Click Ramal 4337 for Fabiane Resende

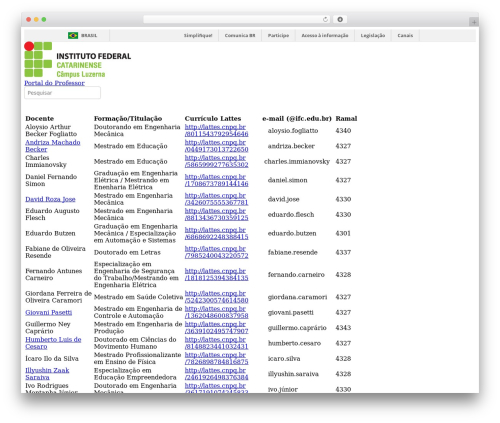coord(343,252)
